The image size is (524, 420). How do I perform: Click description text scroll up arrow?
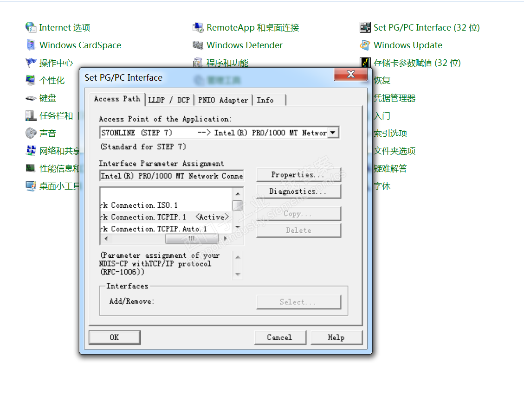238,257
